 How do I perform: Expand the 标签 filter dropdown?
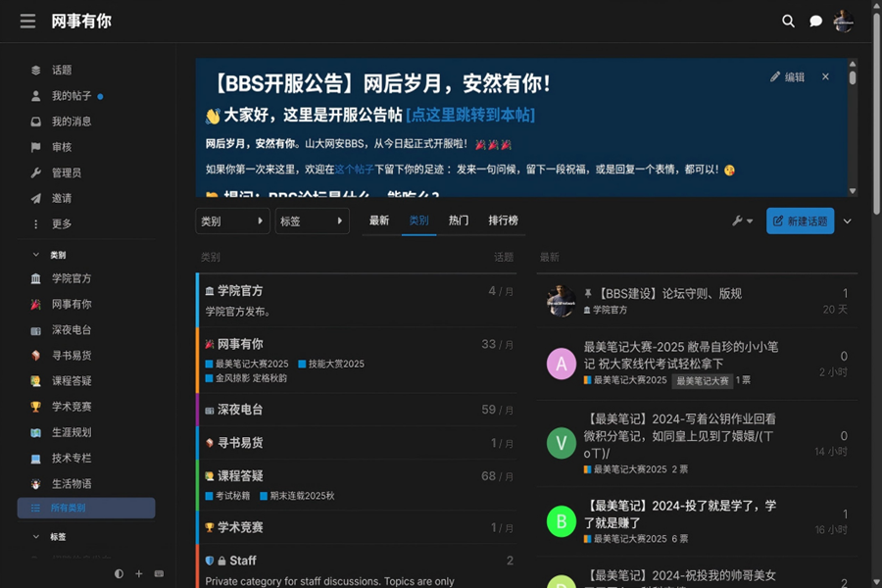[x=312, y=220]
